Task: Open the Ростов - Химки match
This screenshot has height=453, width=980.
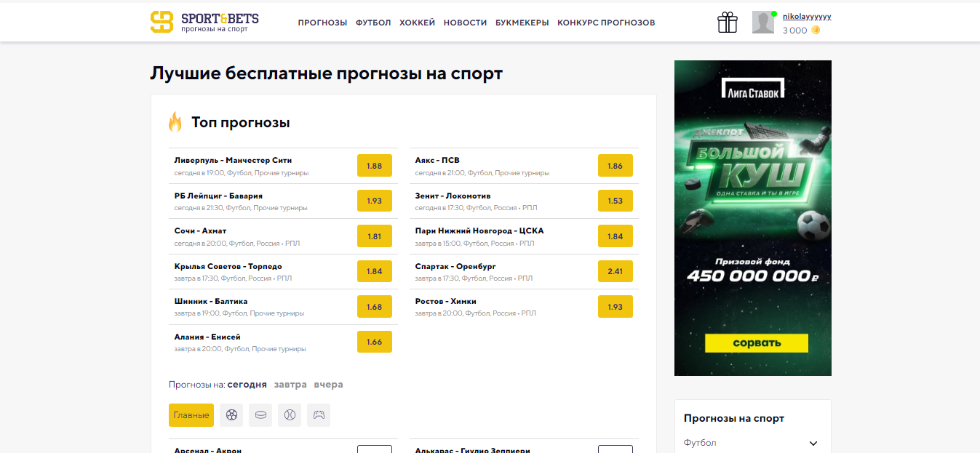Action: 445,301
